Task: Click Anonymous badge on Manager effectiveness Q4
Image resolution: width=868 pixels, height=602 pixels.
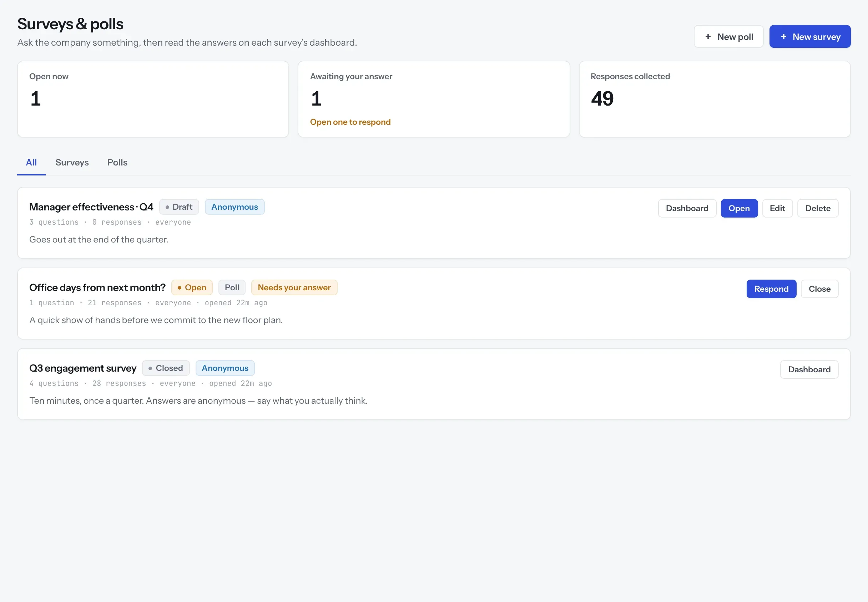Action: point(235,207)
